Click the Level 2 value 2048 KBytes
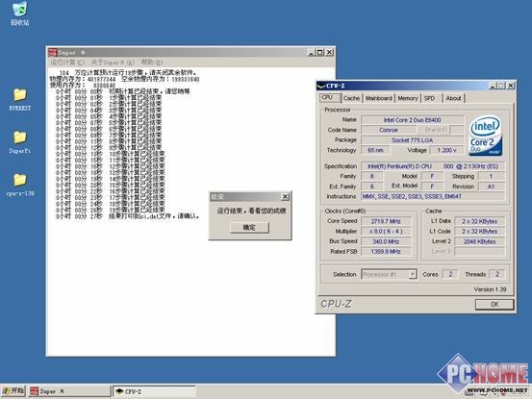This screenshot has width=532, height=399. coord(479,241)
